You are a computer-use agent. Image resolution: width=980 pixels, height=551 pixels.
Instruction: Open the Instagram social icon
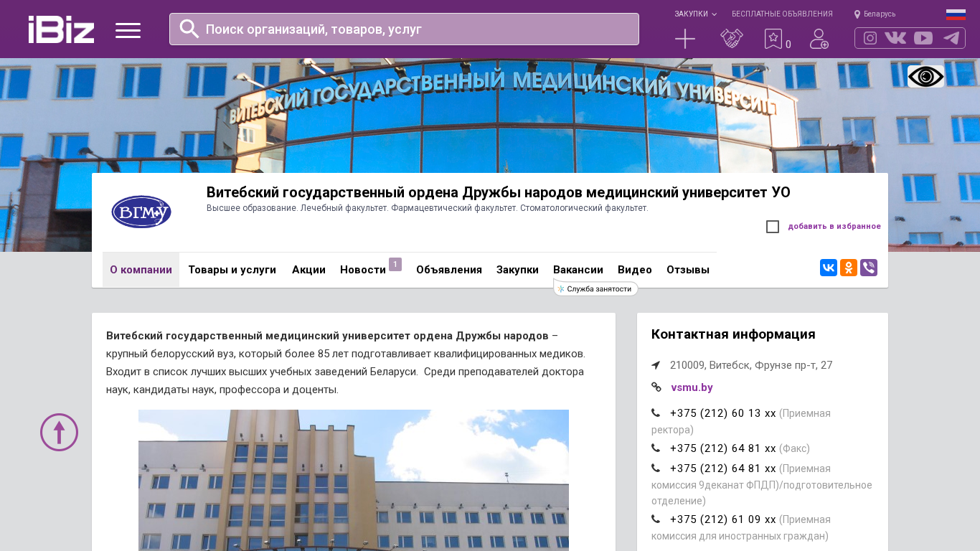(x=870, y=38)
